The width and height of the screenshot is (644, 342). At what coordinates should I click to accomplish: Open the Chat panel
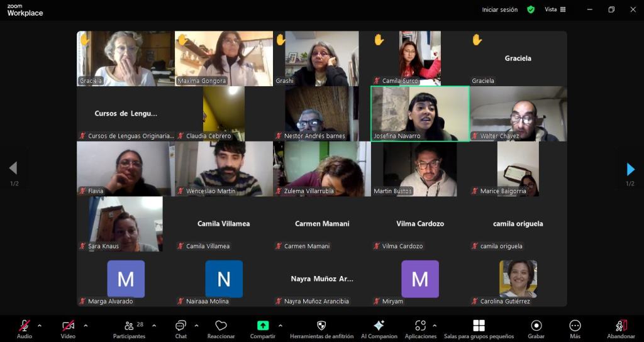[180, 326]
